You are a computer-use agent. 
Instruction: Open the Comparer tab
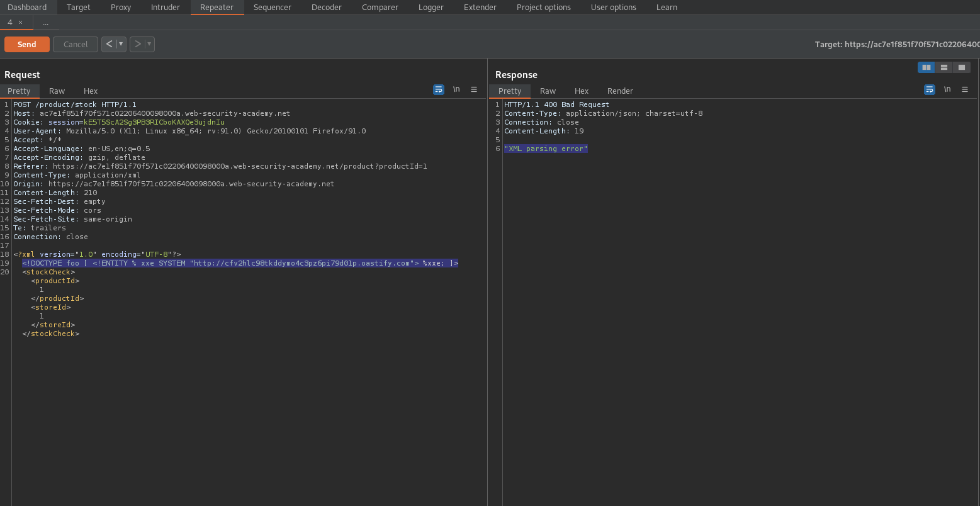pos(380,8)
